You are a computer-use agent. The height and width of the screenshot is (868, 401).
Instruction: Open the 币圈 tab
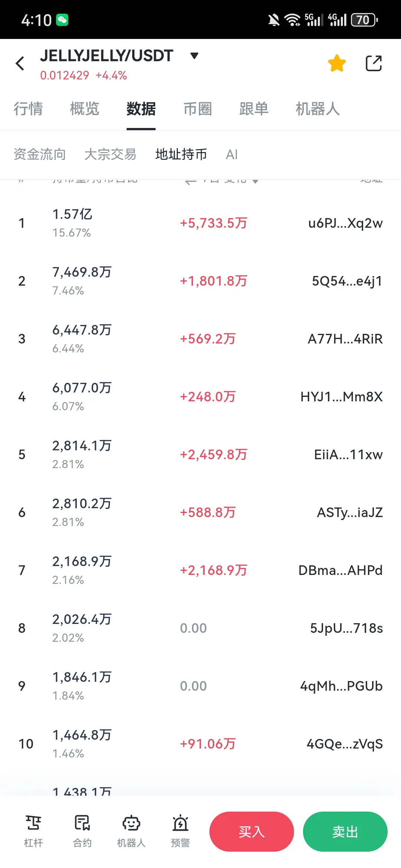(198, 109)
